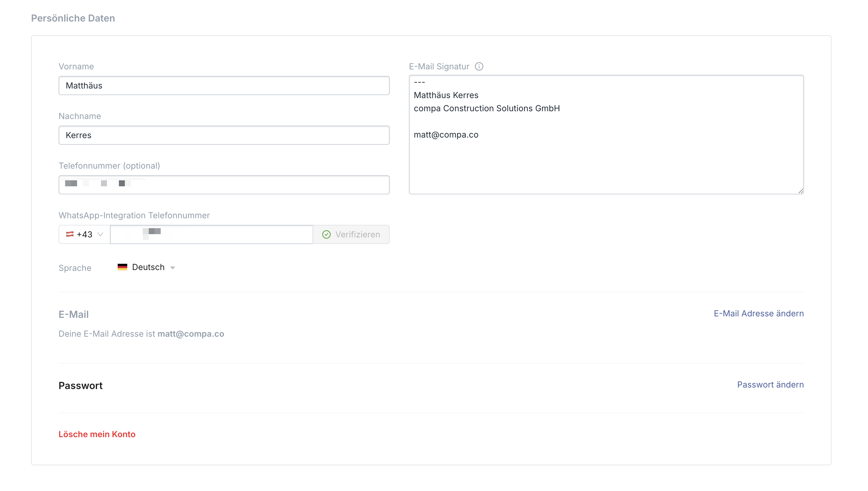The image size is (868, 491).
Task: Click the matt@compa.co address text
Action: [191, 334]
